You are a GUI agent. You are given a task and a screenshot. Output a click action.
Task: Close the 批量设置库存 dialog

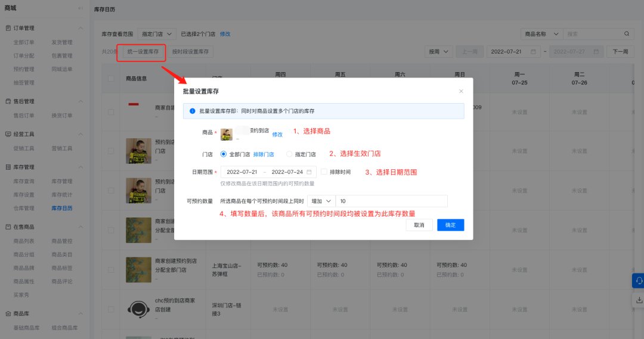click(x=461, y=91)
